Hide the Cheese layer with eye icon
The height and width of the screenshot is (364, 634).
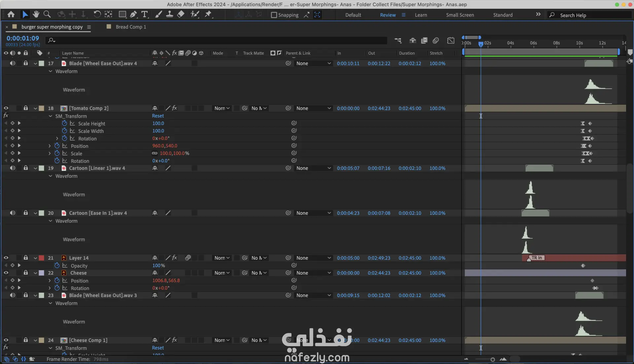(6, 273)
